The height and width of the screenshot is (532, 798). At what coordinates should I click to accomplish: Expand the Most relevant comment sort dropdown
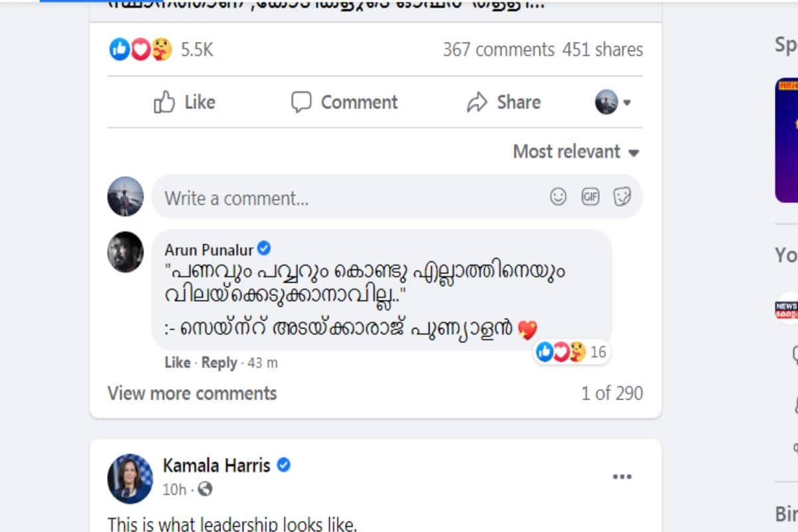pyautogui.click(x=576, y=152)
